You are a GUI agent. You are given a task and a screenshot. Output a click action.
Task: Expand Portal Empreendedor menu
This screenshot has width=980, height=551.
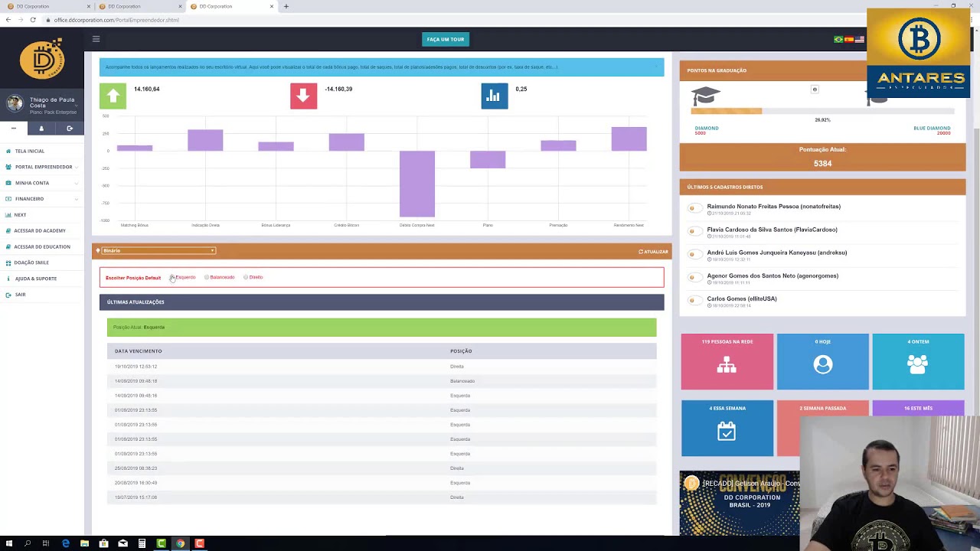pyautogui.click(x=42, y=167)
